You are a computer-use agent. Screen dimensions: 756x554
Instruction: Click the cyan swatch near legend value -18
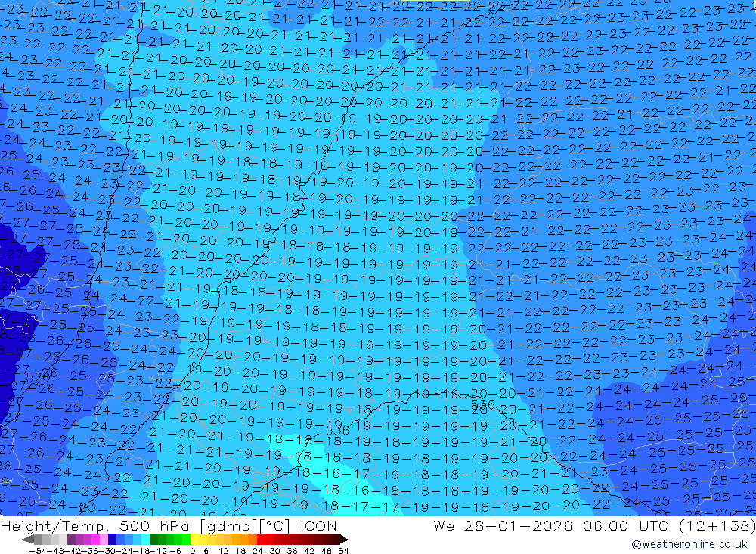click(145, 539)
